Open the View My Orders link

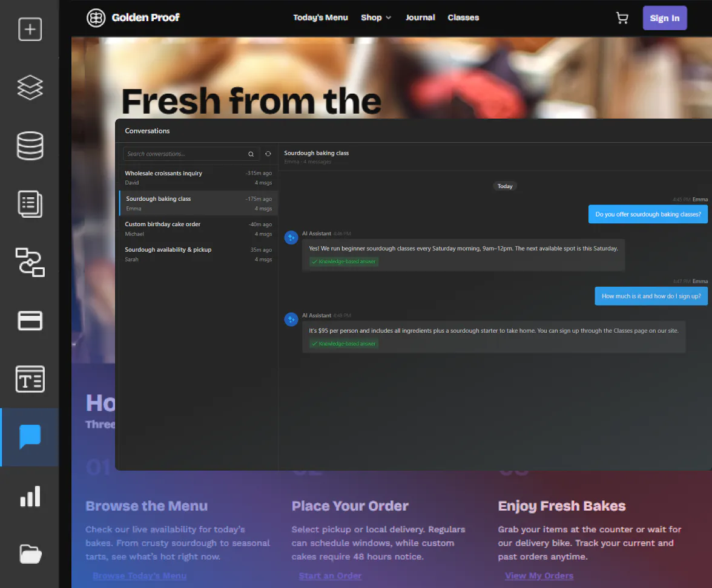539,576
